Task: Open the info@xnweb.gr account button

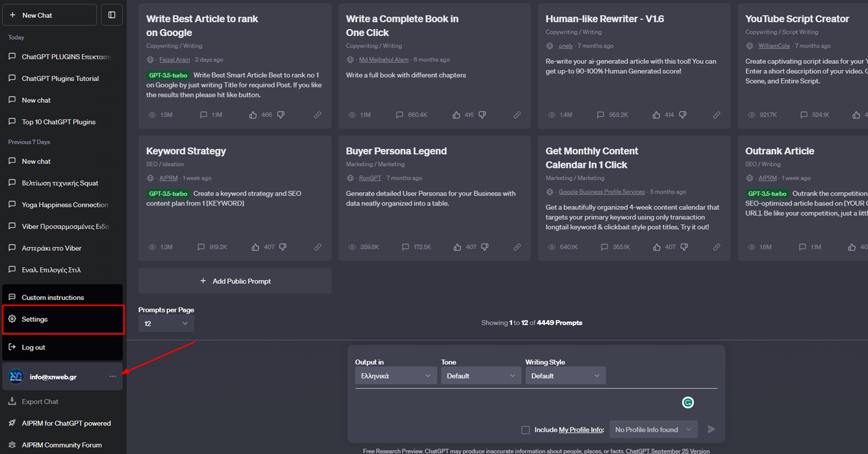Action: point(63,377)
